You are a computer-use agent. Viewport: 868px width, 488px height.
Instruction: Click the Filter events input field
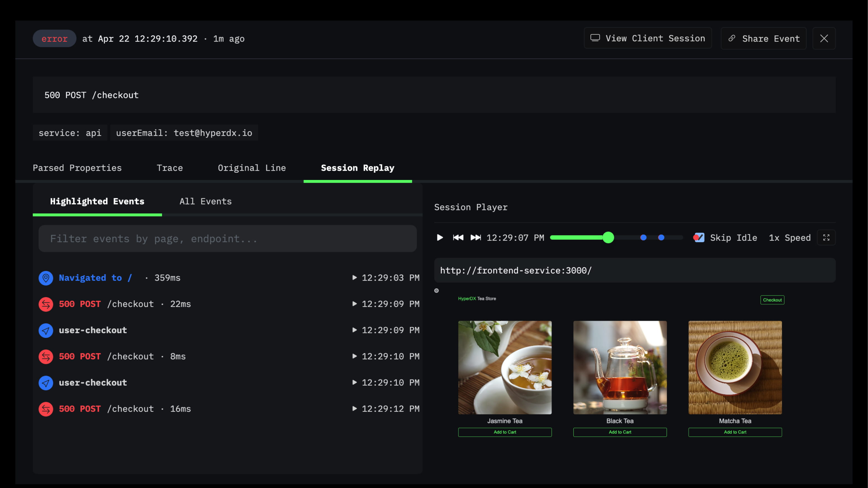pyautogui.click(x=227, y=239)
